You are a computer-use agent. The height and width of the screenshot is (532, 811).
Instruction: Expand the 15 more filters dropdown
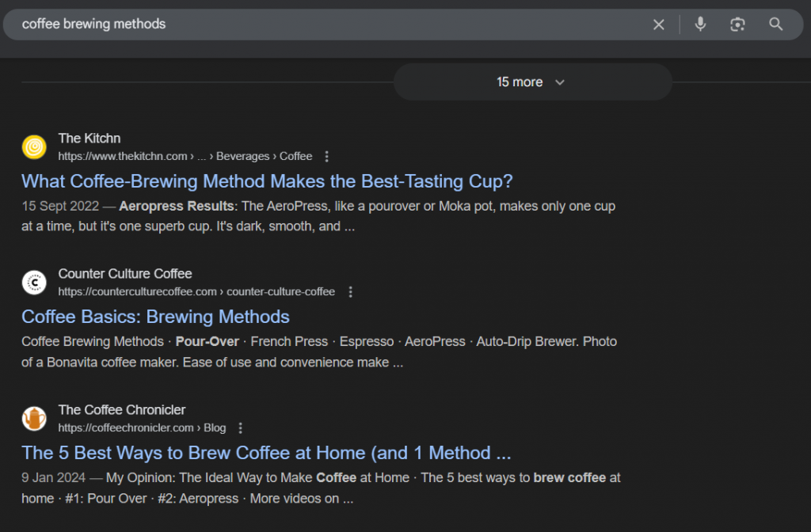[x=532, y=82]
